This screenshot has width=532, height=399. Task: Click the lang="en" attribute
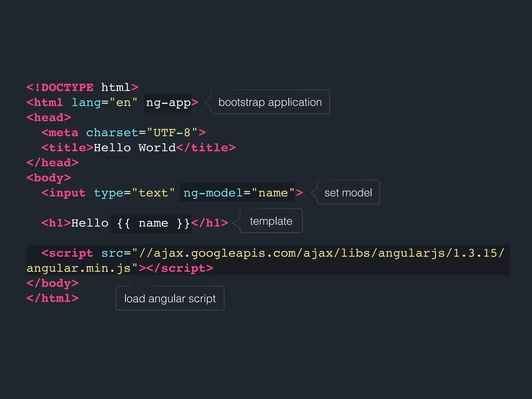(x=104, y=103)
